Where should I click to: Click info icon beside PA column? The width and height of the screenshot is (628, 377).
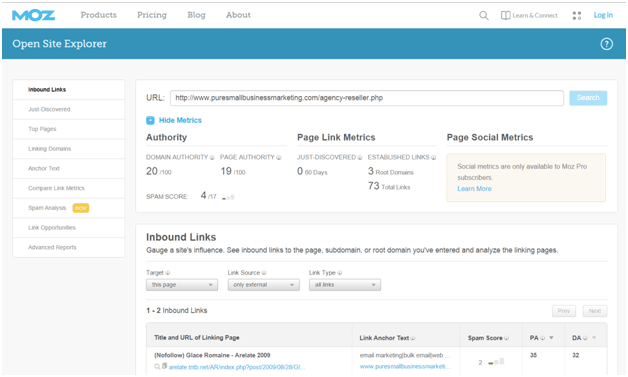click(543, 338)
